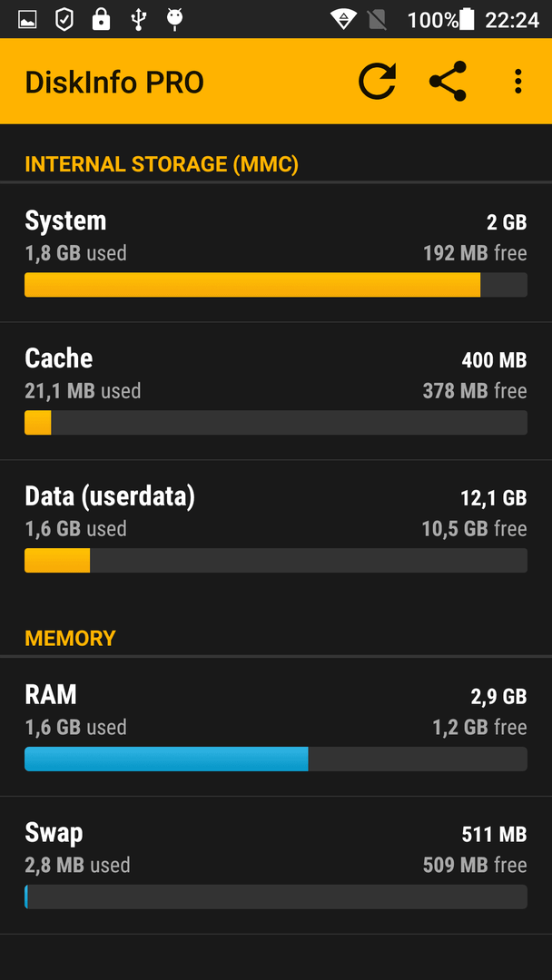Tap the battery indicator showing 100%

coord(440,20)
